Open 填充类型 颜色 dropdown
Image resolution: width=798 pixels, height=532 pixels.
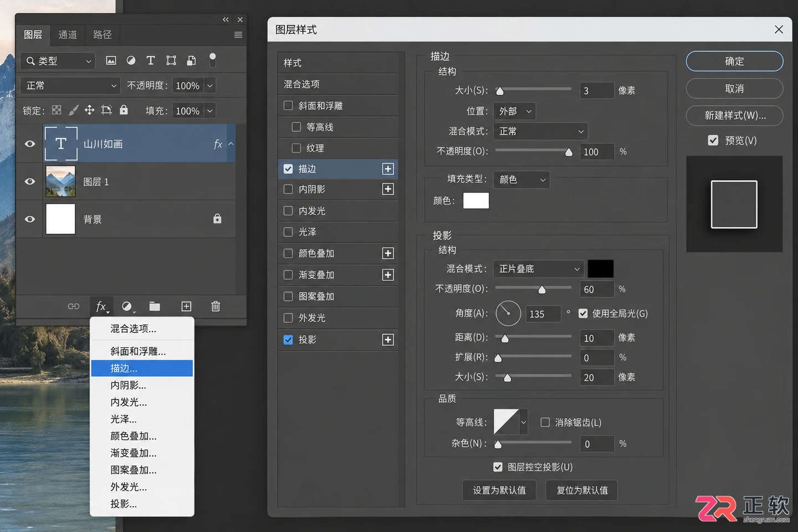pyautogui.click(x=521, y=180)
